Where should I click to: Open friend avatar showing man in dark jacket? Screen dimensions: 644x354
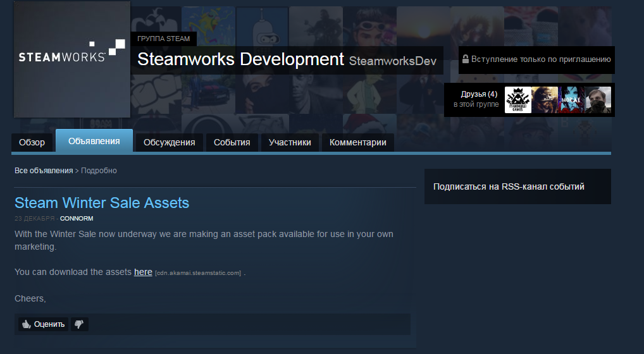[598, 100]
